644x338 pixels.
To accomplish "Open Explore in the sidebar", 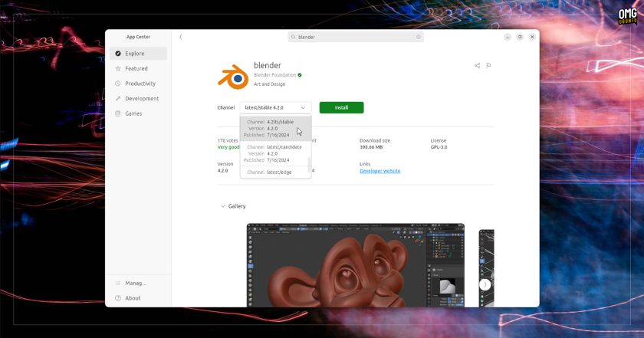I will [139, 54].
